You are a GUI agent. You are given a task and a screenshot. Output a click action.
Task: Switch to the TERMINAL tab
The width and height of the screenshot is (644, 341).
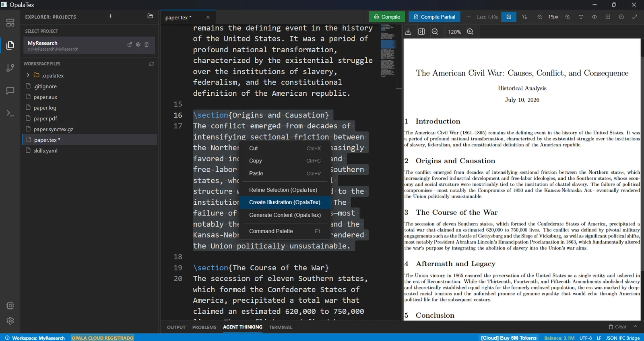281,327
